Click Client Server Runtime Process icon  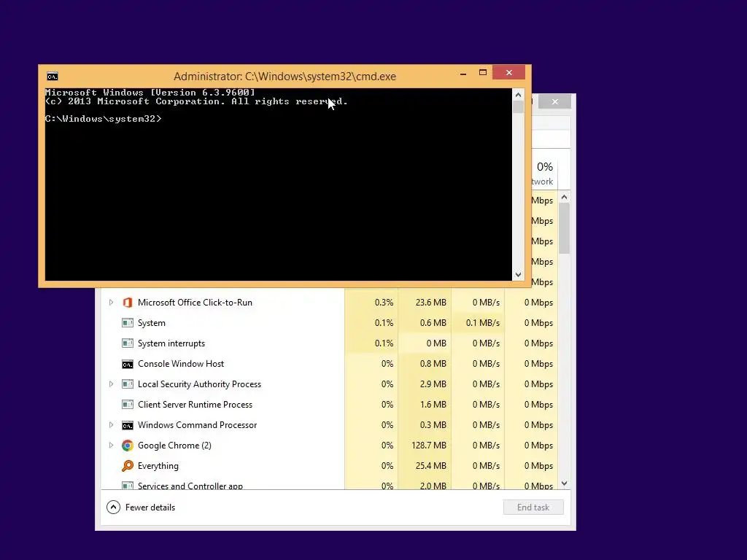127,405
